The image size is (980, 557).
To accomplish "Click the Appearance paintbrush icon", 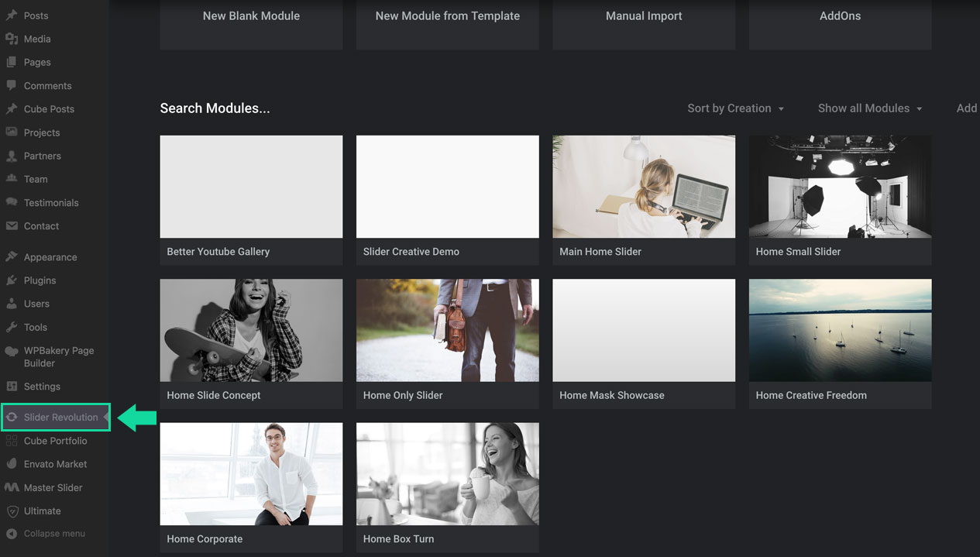I will coord(12,257).
